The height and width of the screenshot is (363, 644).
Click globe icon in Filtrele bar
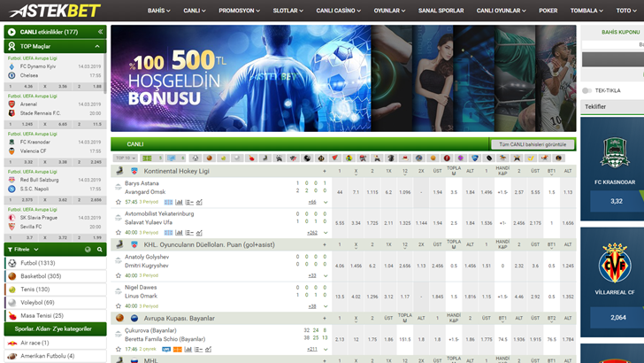[88, 249]
